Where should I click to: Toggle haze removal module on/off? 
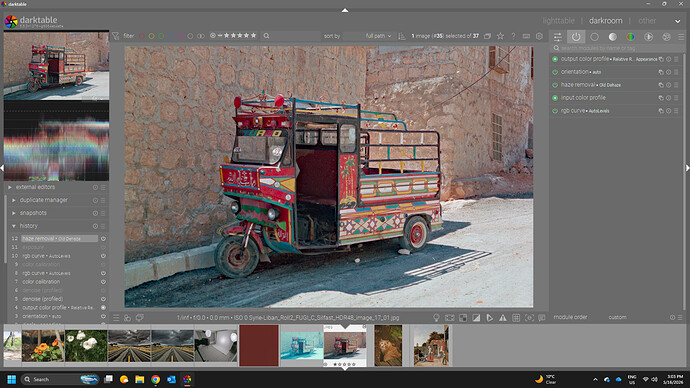point(555,85)
